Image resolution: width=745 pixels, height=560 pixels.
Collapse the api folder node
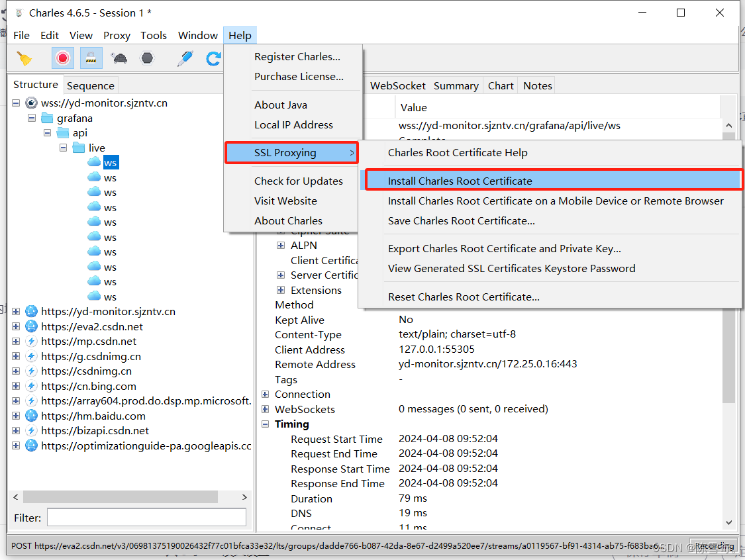pos(47,133)
